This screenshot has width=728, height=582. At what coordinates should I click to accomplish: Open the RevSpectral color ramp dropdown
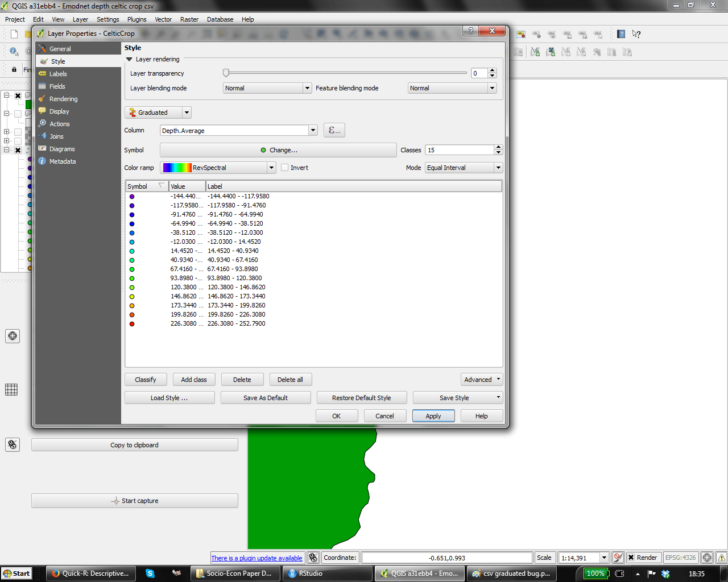pos(271,167)
